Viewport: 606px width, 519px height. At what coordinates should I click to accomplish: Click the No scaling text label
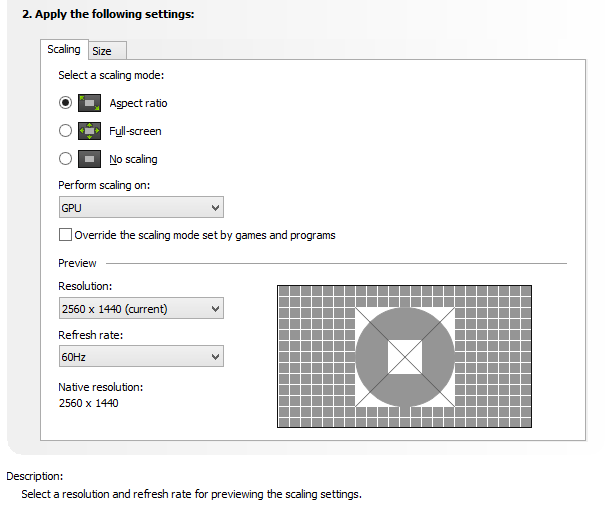(x=133, y=160)
